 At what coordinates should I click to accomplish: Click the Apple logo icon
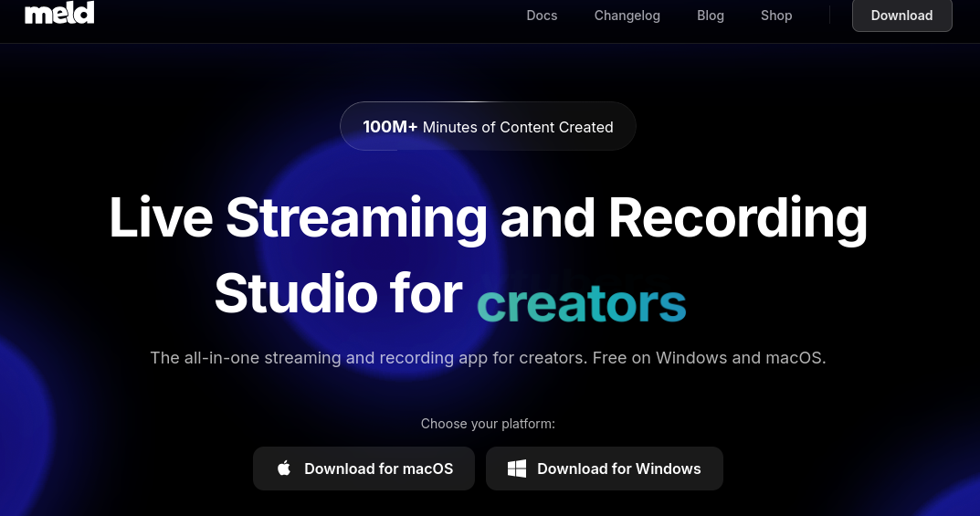tap(284, 469)
